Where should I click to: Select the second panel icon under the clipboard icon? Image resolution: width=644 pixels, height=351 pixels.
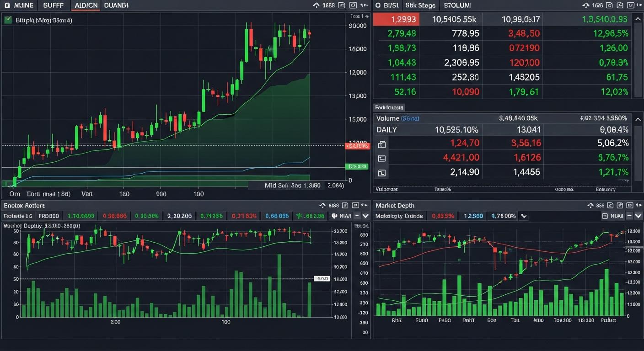click(x=382, y=159)
